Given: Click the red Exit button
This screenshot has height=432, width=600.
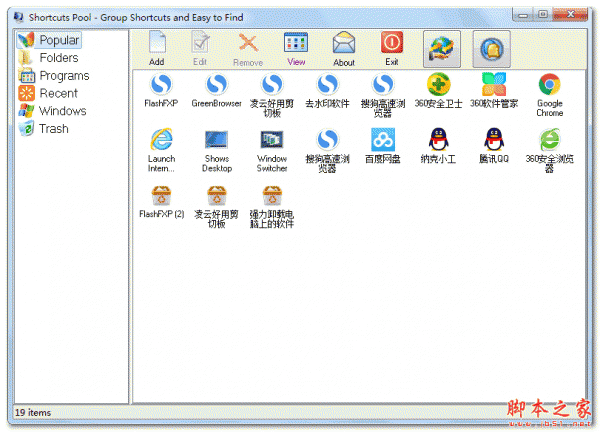Looking at the screenshot, I should pyautogui.click(x=392, y=49).
